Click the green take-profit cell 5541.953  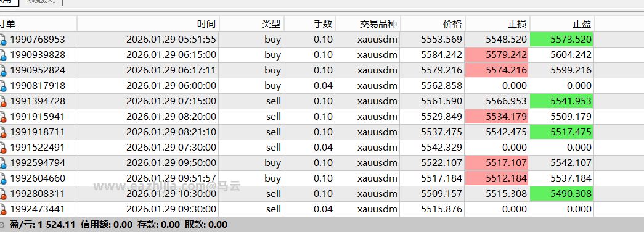pos(561,101)
